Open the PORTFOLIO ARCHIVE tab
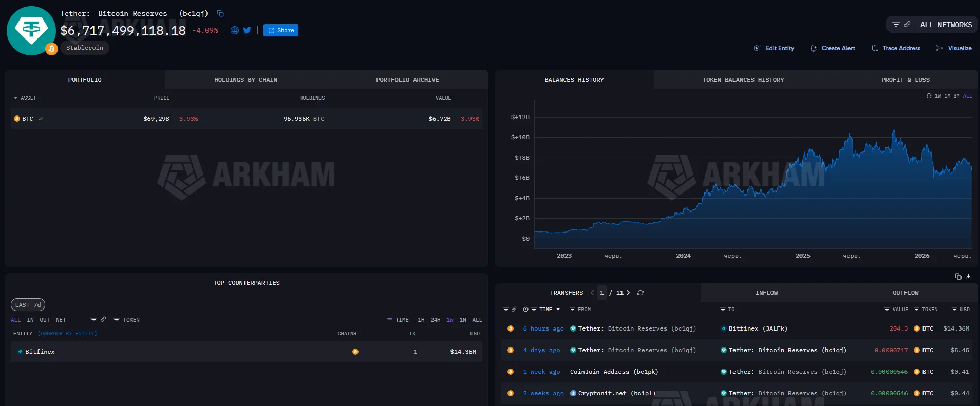 click(407, 80)
